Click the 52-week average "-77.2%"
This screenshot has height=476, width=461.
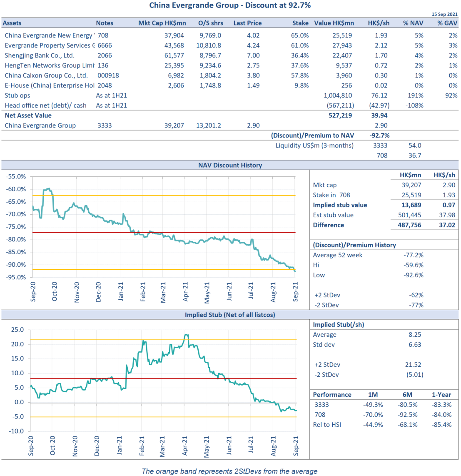pos(414,256)
